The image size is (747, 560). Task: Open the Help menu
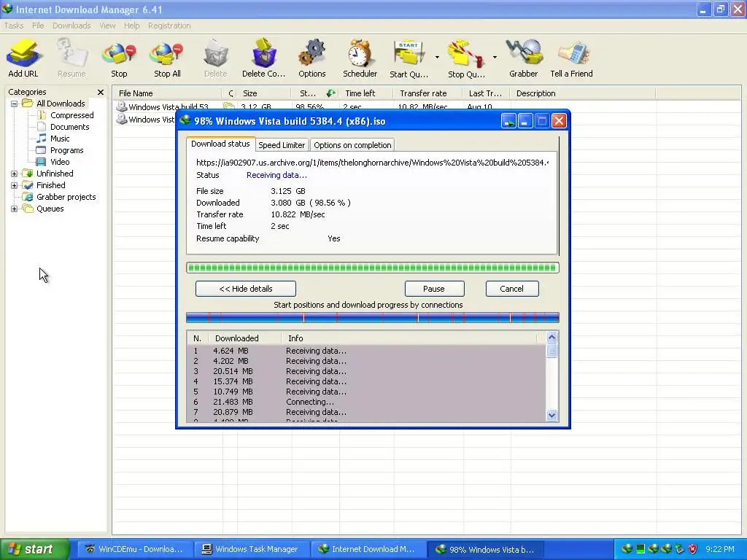click(132, 26)
